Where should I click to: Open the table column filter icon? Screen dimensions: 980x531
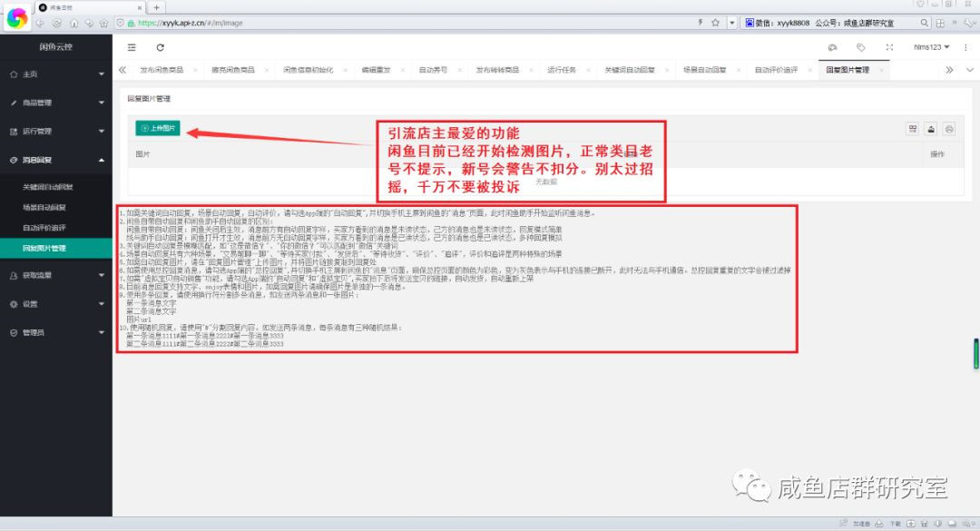[x=913, y=129]
